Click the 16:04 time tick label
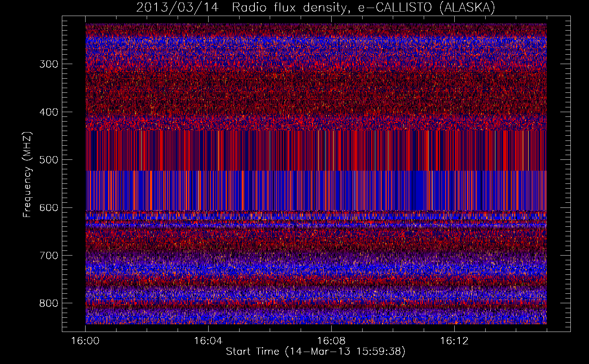The image size is (589, 364). (x=208, y=341)
